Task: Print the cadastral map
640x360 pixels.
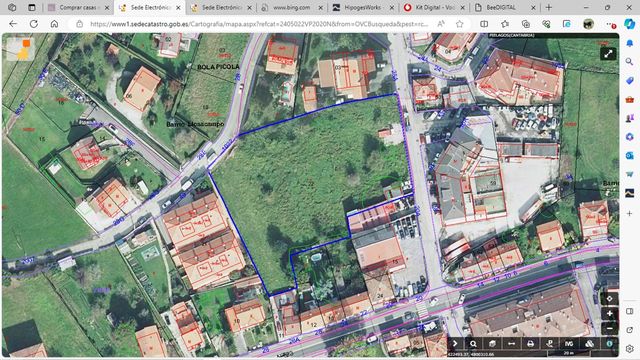Action: point(530,344)
